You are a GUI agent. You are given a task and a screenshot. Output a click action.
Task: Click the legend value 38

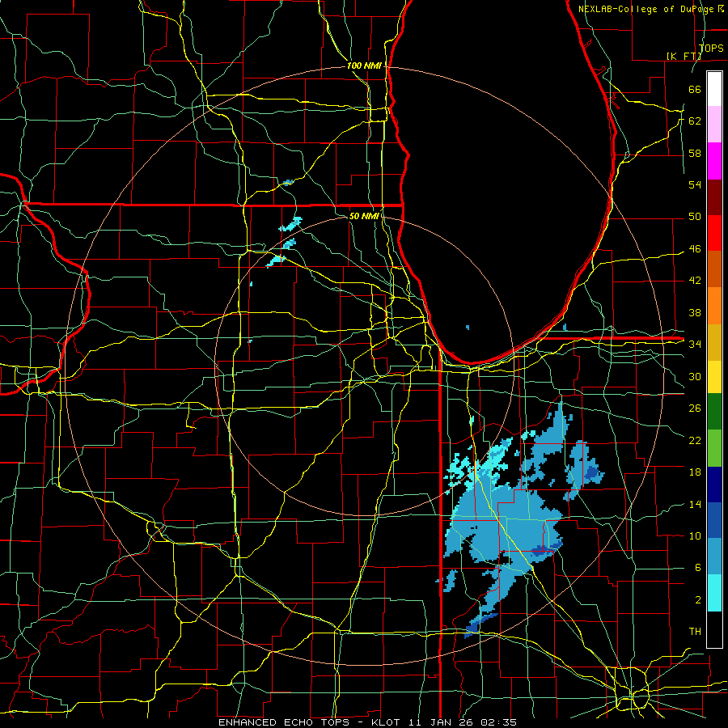click(695, 312)
